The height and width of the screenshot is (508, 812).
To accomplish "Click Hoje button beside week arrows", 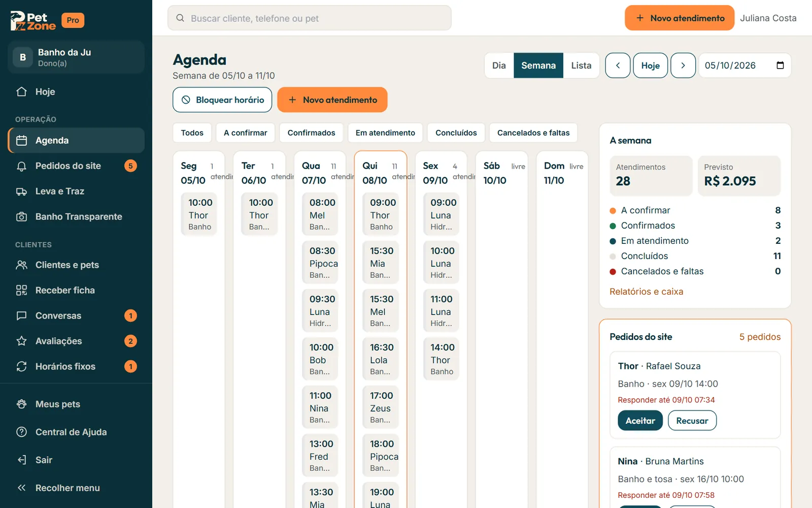I will coord(650,66).
